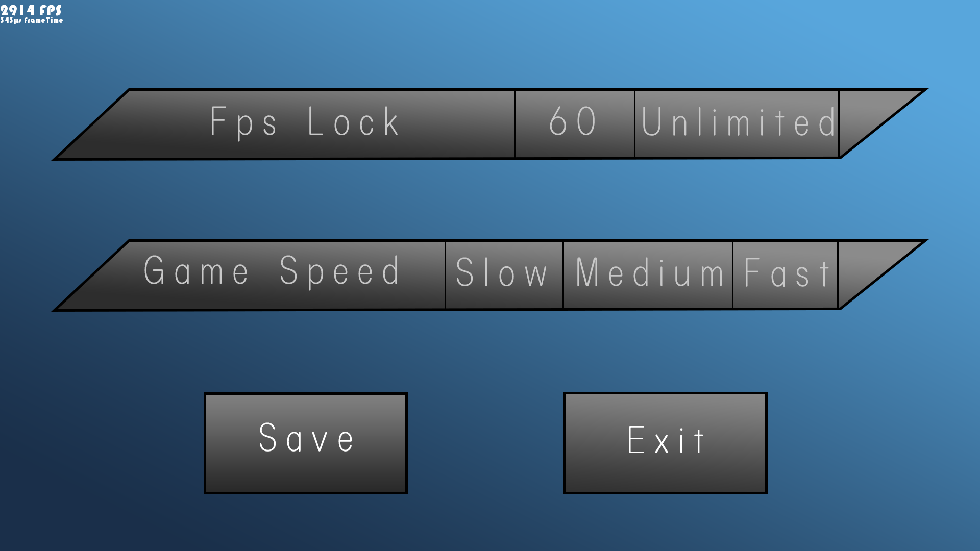Pick the Fast game speed option
The width and height of the screenshot is (980, 551).
pos(786,275)
